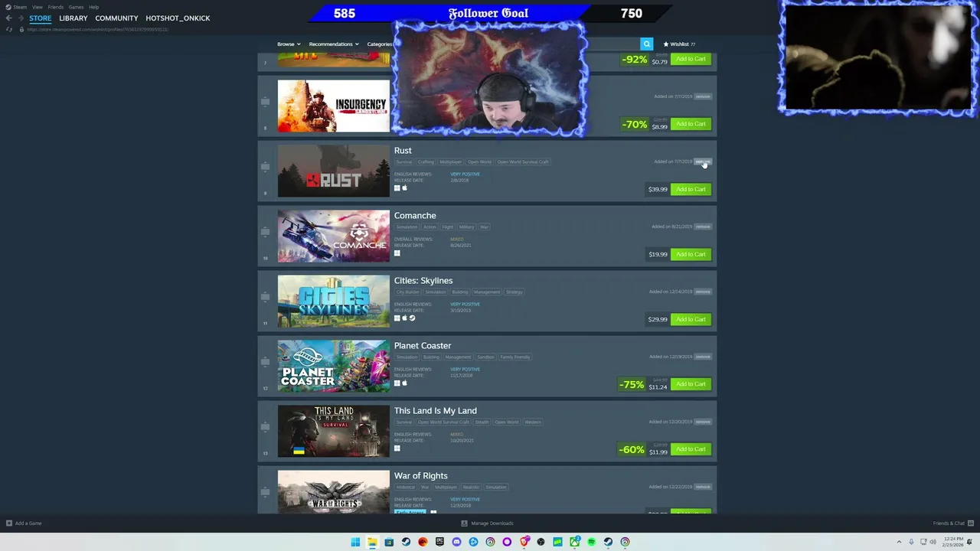
Task: Remove Rust from wishlist
Action: click(x=703, y=161)
